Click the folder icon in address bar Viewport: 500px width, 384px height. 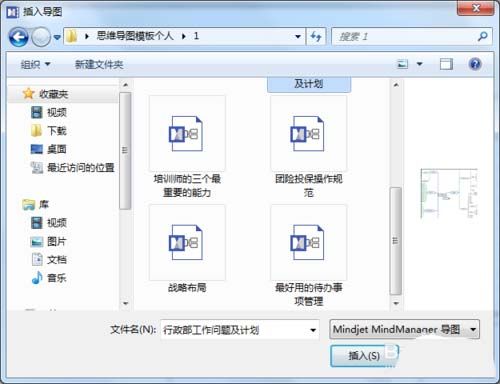coord(71,36)
